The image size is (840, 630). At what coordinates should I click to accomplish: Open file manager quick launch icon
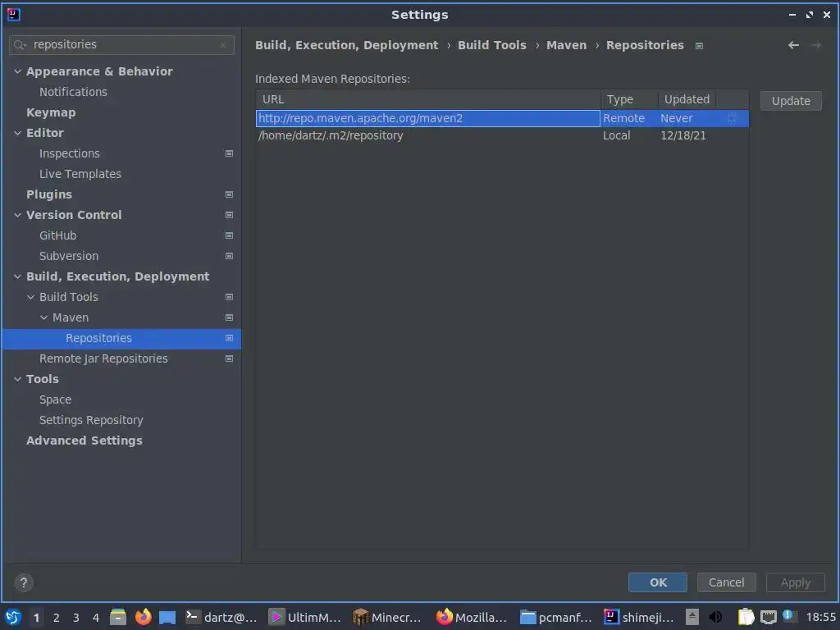click(118, 617)
